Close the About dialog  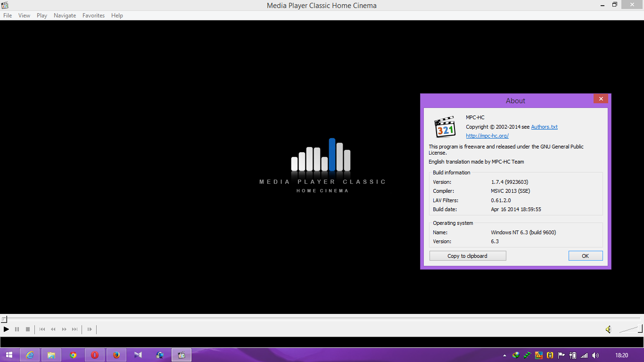(601, 99)
